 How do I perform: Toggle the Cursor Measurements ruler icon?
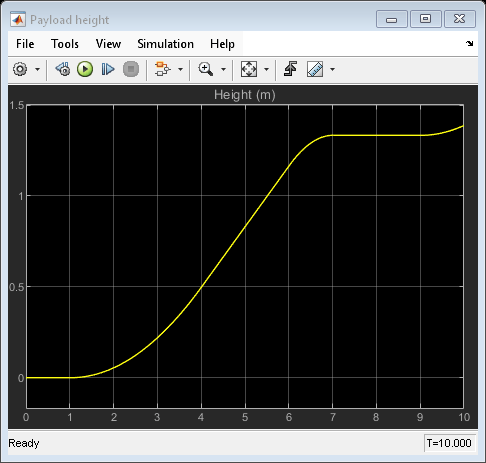click(x=315, y=69)
